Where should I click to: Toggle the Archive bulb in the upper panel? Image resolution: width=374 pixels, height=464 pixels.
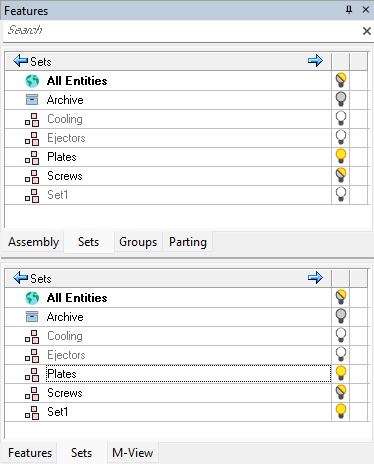[x=341, y=99]
